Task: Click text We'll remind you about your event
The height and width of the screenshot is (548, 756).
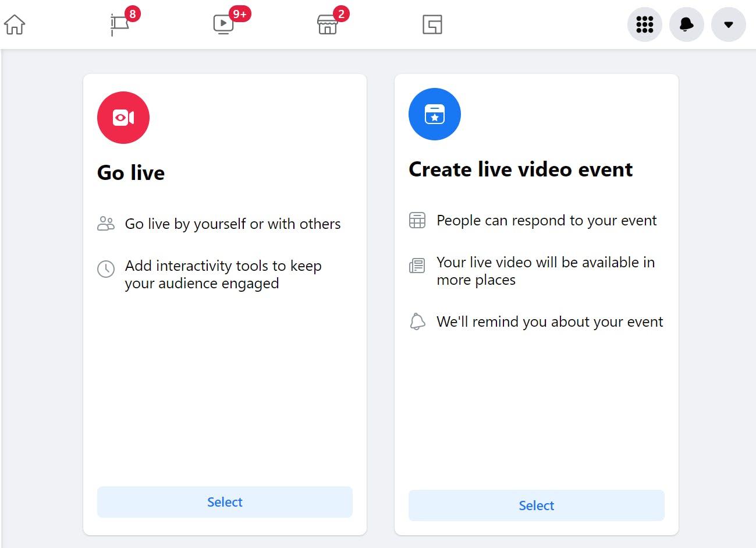Action: click(550, 321)
